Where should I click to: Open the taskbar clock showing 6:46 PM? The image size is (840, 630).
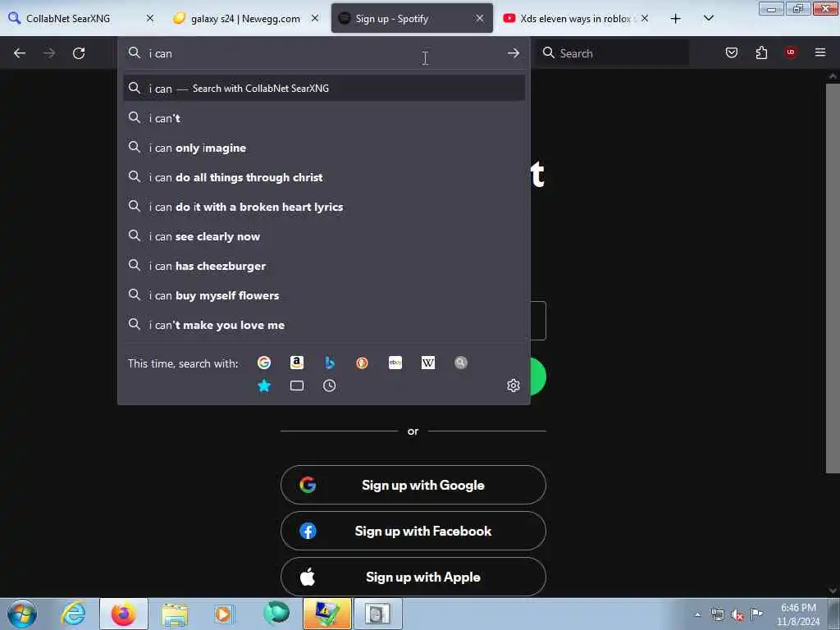(798, 614)
